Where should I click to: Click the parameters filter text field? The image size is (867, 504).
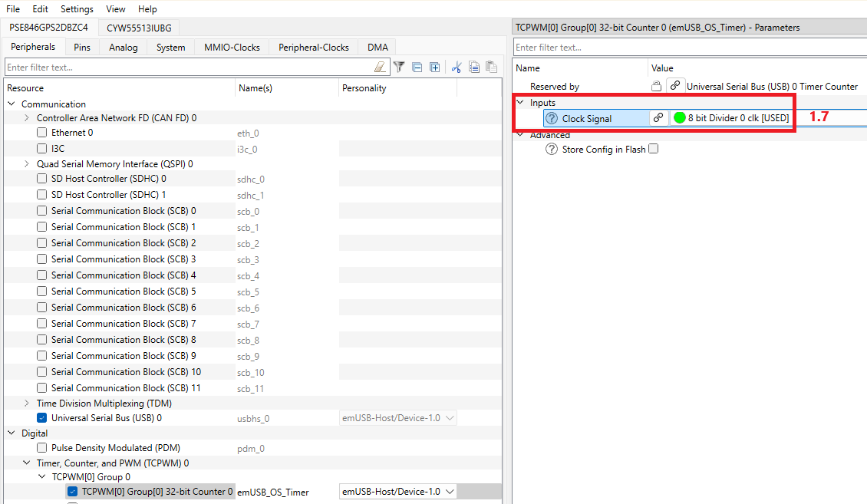[689, 48]
